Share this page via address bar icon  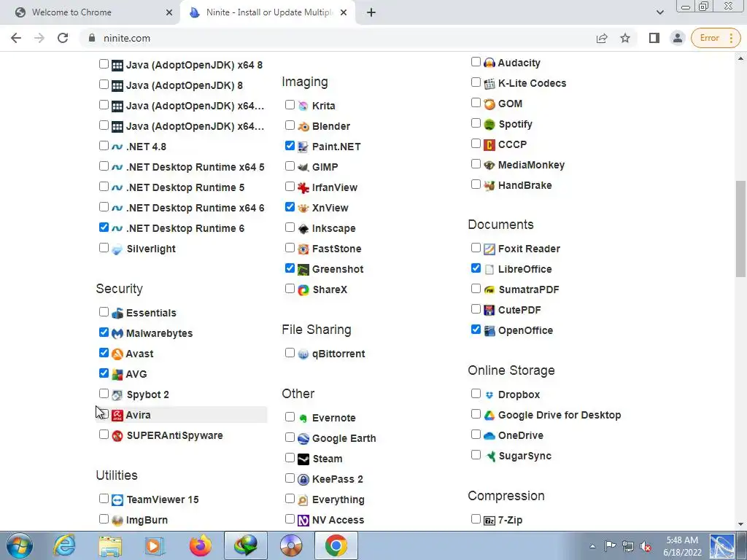pyautogui.click(x=602, y=38)
